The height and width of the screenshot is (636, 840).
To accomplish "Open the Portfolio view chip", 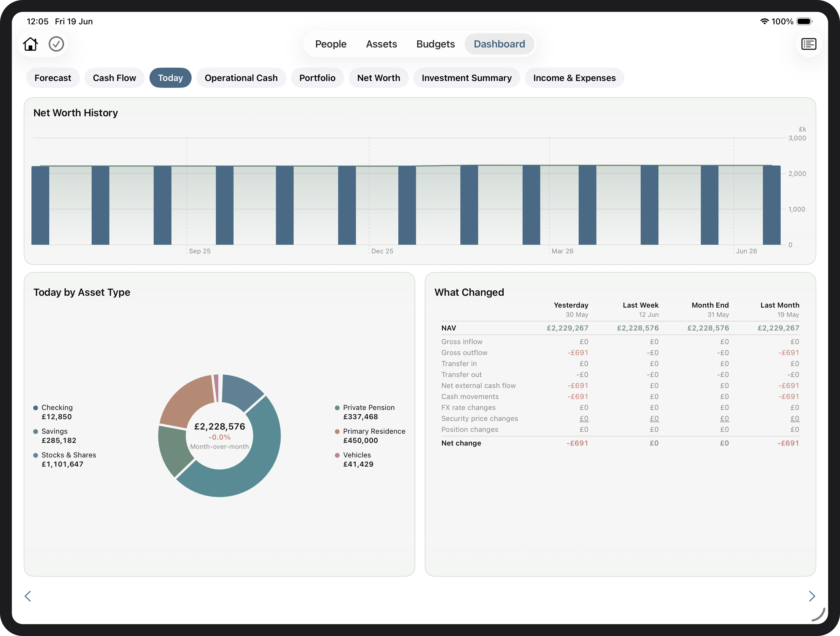I will pyautogui.click(x=317, y=78).
